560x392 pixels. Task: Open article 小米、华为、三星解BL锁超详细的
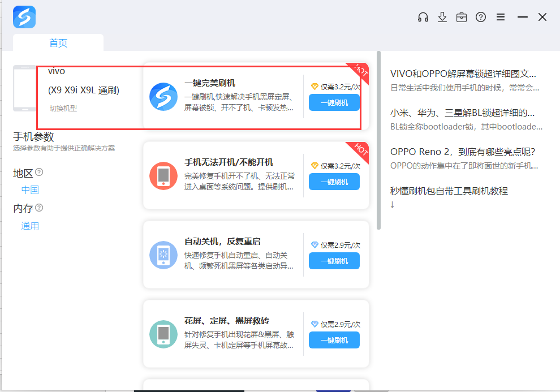(462, 113)
